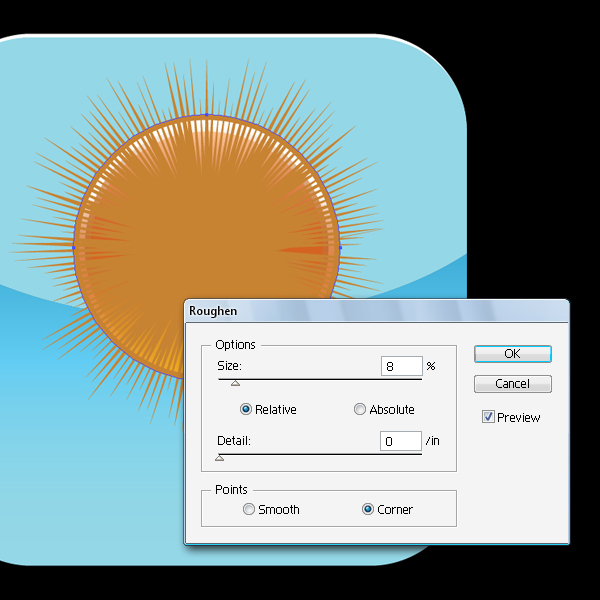Click the left anchor point of sun circle
Viewport: 600px width, 600px height.
point(73,248)
